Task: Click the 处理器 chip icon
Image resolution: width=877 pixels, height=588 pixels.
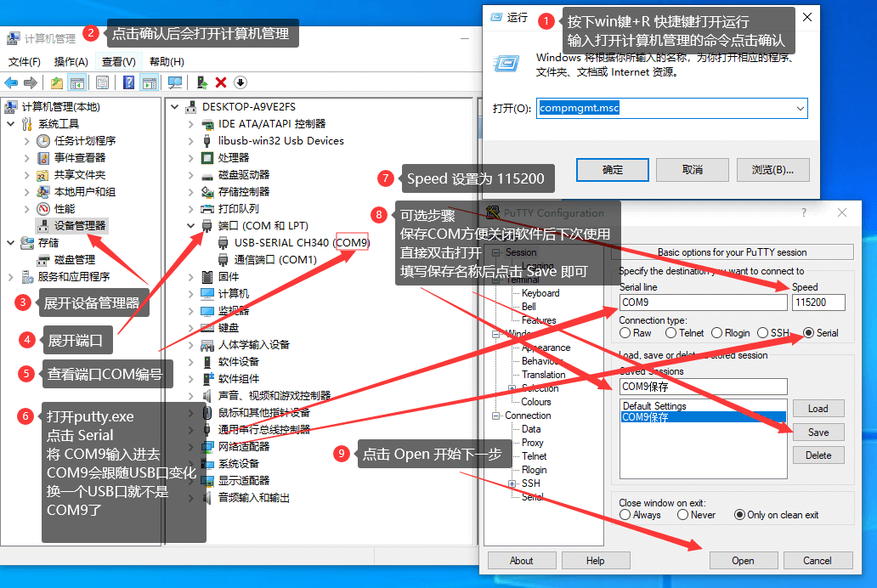Action: click(x=207, y=158)
